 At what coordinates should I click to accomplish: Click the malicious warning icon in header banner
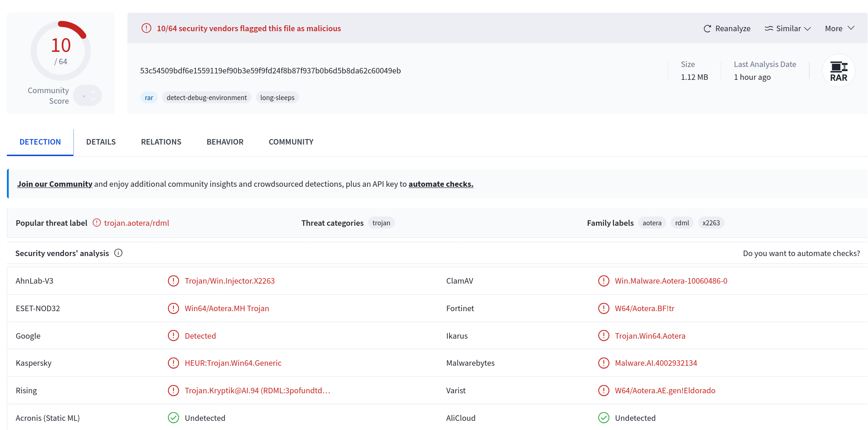(x=146, y=28)
